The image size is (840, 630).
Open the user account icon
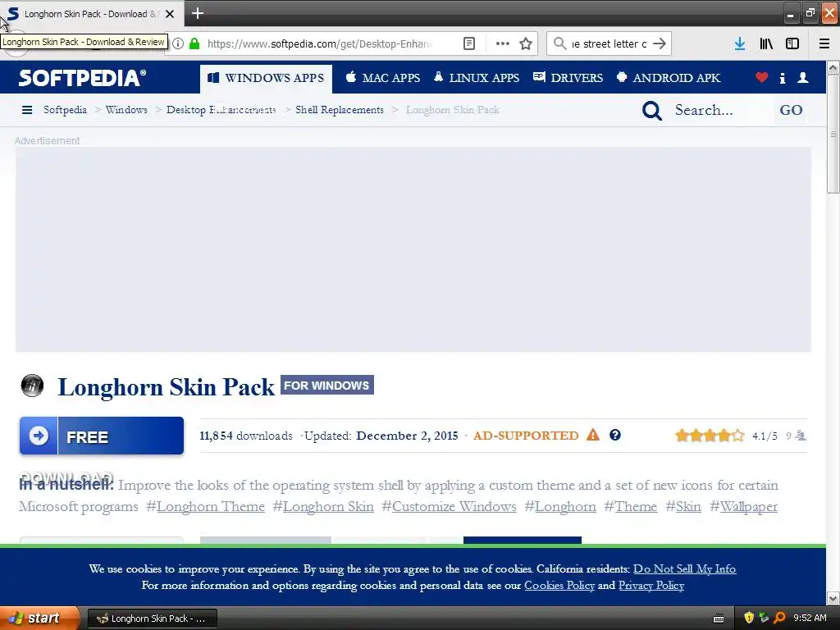tap(802, 78)
